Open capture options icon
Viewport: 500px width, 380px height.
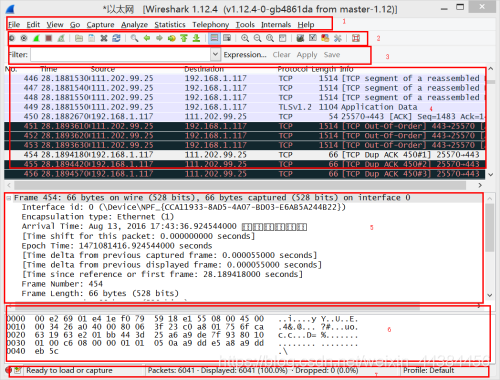click(x=24, y=38)
